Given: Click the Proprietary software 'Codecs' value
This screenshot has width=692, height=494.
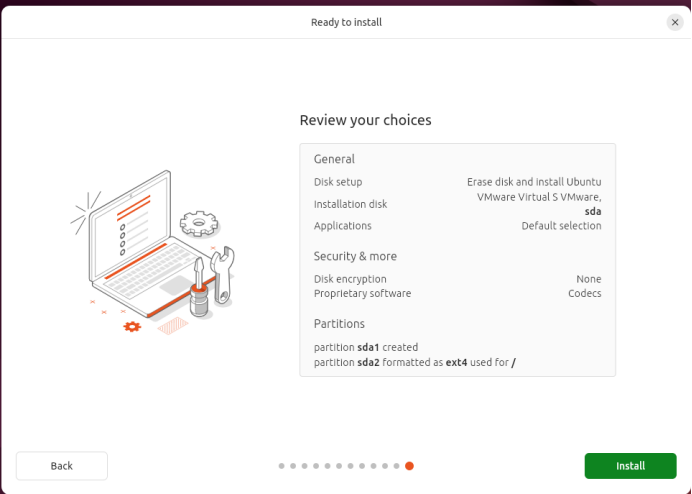Looking at the screenshot, I should click(585, 293).
